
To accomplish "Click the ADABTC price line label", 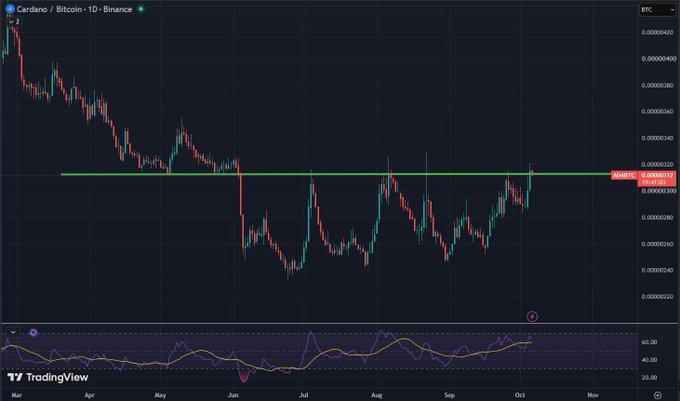I will [x=624, y=176].
